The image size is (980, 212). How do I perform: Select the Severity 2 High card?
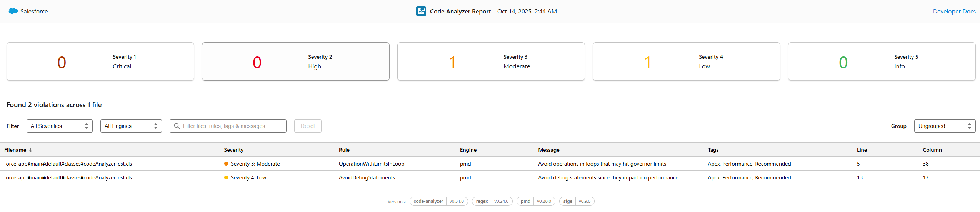[295, 61]
